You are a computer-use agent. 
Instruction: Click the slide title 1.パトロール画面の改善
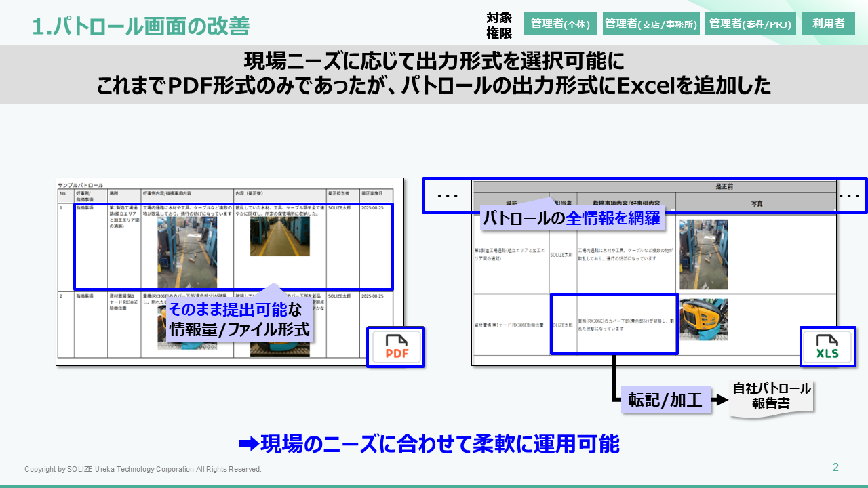click(x=141, y=26)
